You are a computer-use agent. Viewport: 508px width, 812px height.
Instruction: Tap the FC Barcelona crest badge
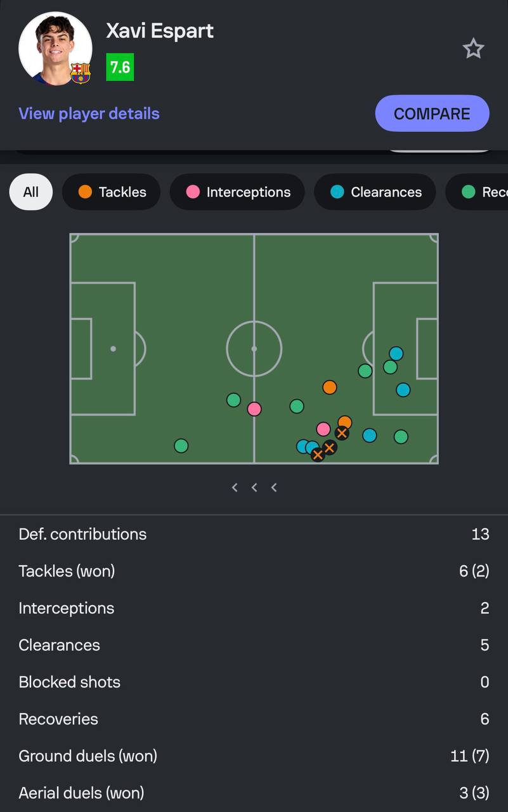tap(81, 73)
